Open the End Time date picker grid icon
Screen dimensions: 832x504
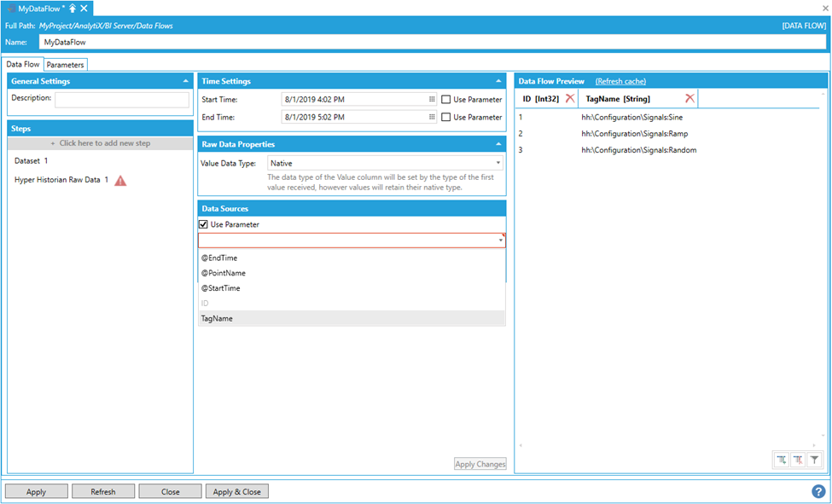click(432, 117)
